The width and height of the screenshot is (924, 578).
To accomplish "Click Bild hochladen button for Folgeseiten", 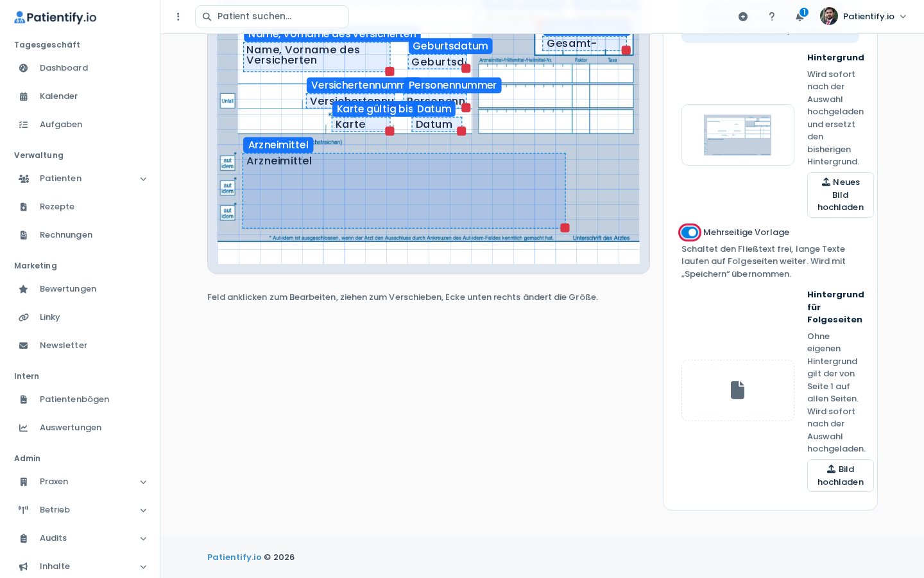I will (x=841, y=476).
